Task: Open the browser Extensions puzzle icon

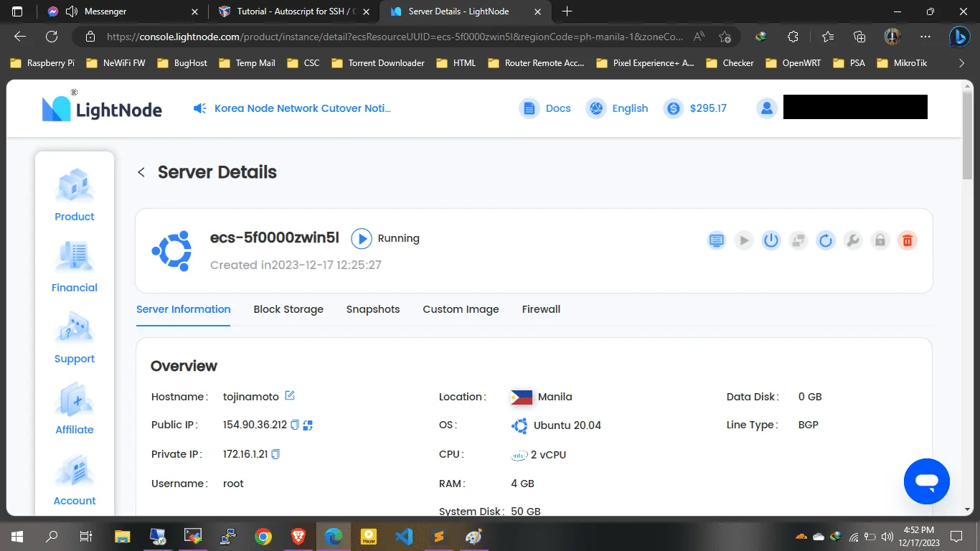Action: coord(793,37)
